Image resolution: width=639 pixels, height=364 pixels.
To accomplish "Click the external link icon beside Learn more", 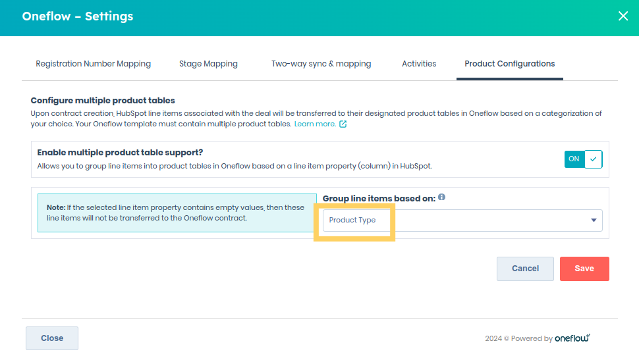I will (x=343, y=124).
